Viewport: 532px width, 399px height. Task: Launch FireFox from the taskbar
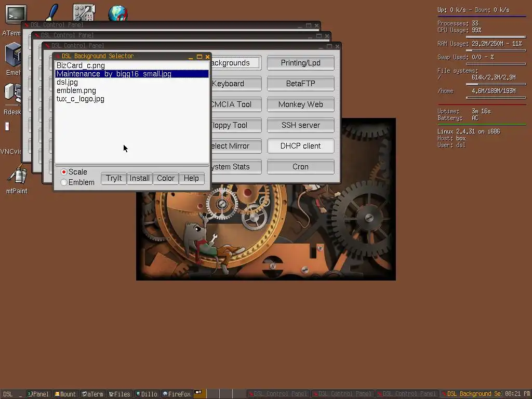pos(177,394)
